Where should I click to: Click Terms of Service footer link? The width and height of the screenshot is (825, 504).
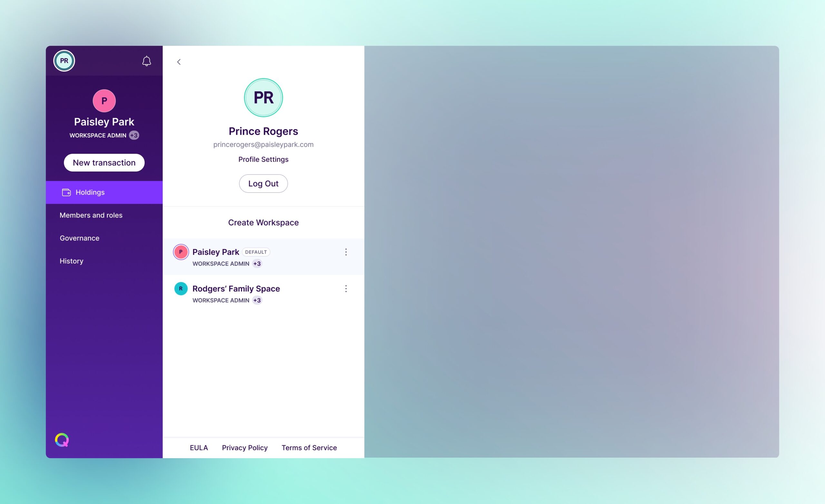tap(309, 447)
